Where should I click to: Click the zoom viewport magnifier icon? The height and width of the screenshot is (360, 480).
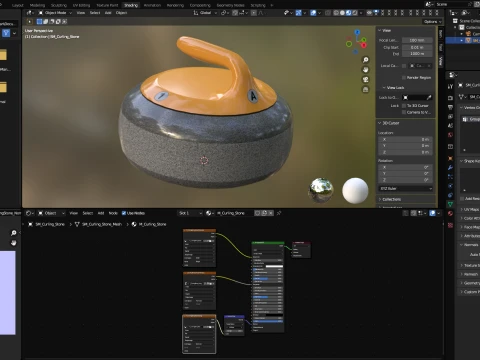click(366, 60)
